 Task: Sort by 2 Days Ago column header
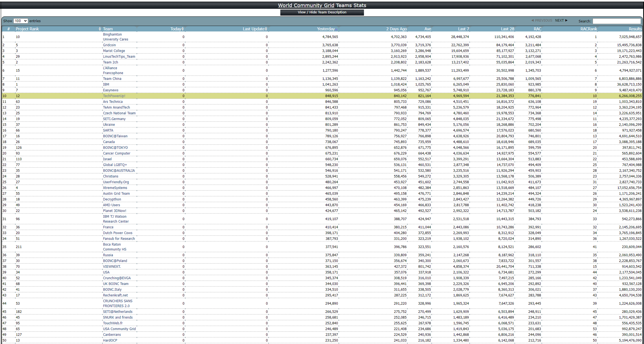[396, 29]
